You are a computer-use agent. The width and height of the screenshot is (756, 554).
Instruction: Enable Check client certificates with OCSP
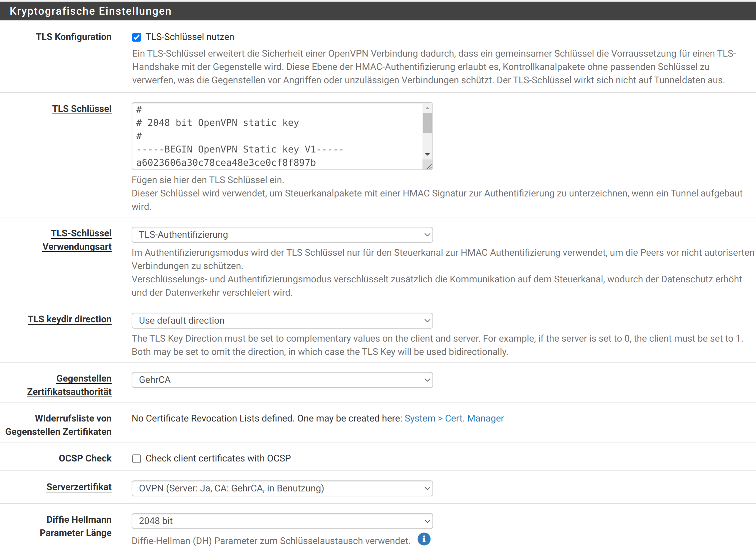coord(137,458)
